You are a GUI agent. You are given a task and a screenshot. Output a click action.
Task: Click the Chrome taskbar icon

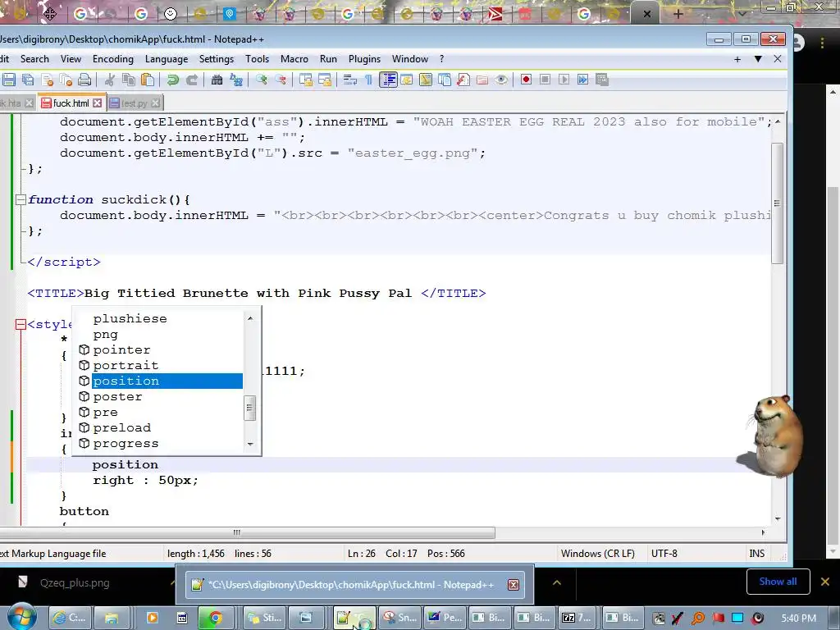click(x=216, y=618)
